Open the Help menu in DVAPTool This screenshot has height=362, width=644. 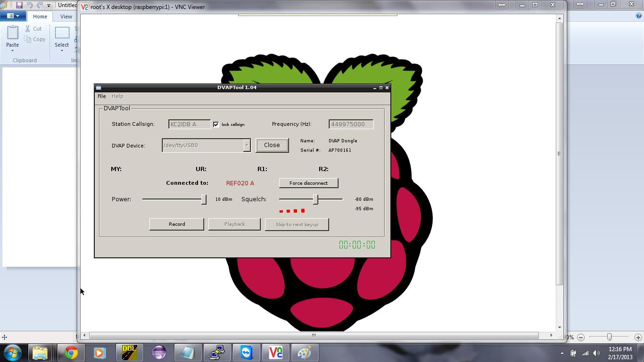(x=117, y=96)
